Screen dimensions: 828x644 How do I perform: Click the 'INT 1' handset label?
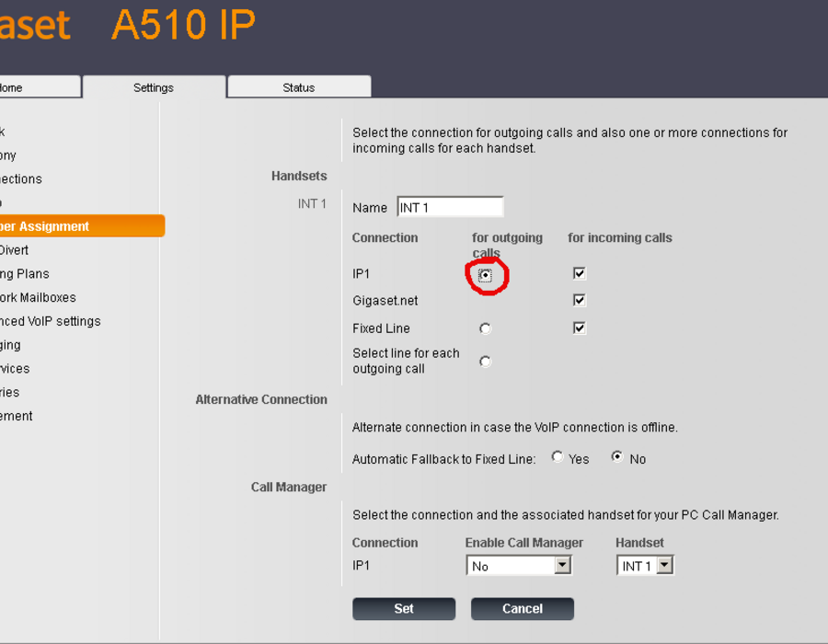(x=312, y=203)
